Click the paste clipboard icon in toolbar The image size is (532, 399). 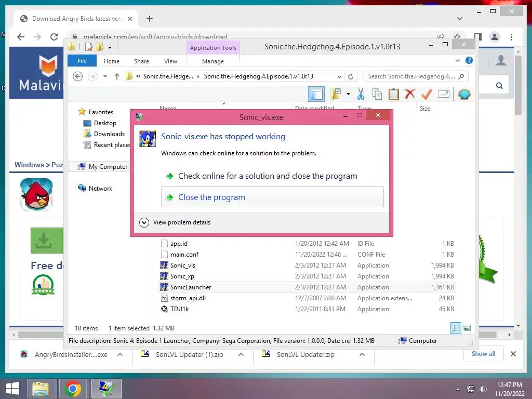pos(394,94)
